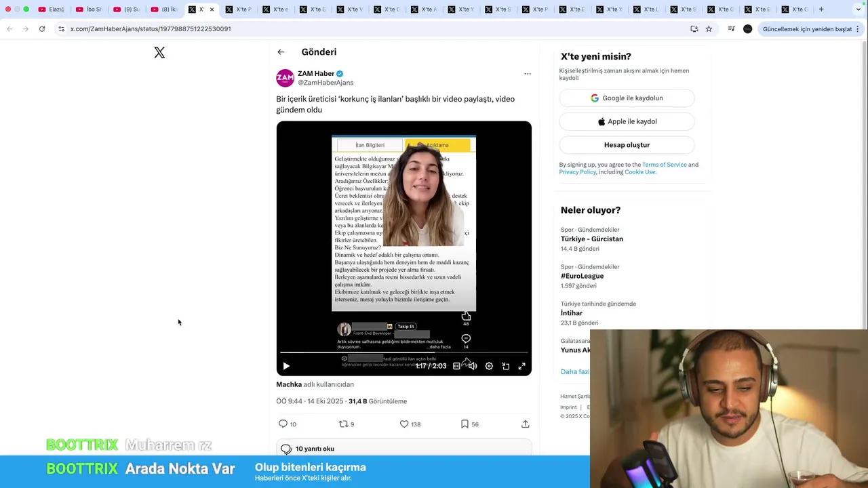This screenshot has width=868, height=488.
Task: Enable picture-in-picture for the video
Action: [x=505, y=366]
